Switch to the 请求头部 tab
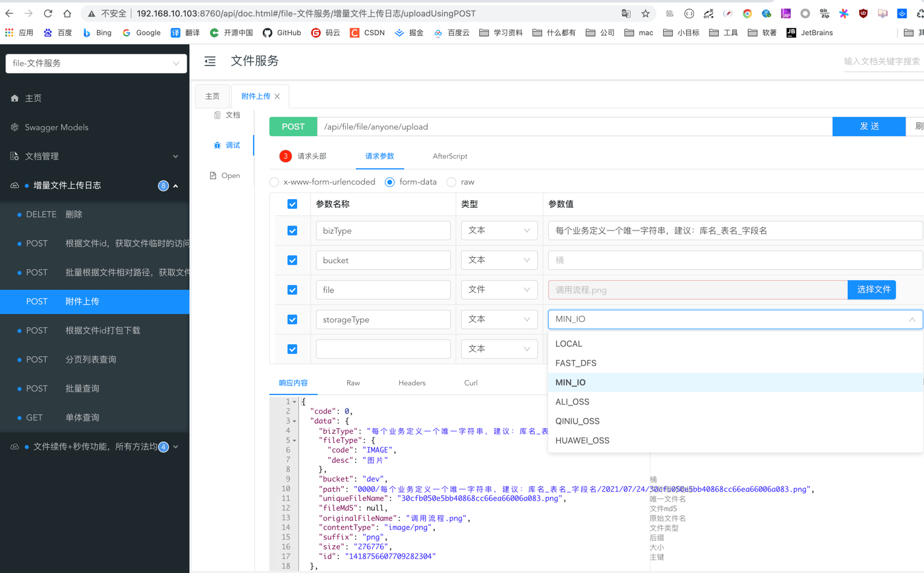 pos(312,156)
